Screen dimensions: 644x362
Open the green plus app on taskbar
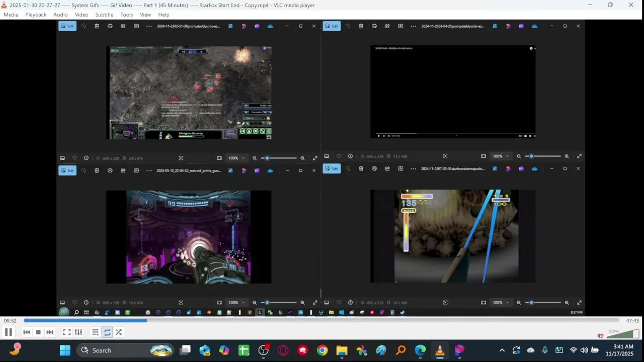(x=244, y=350)
